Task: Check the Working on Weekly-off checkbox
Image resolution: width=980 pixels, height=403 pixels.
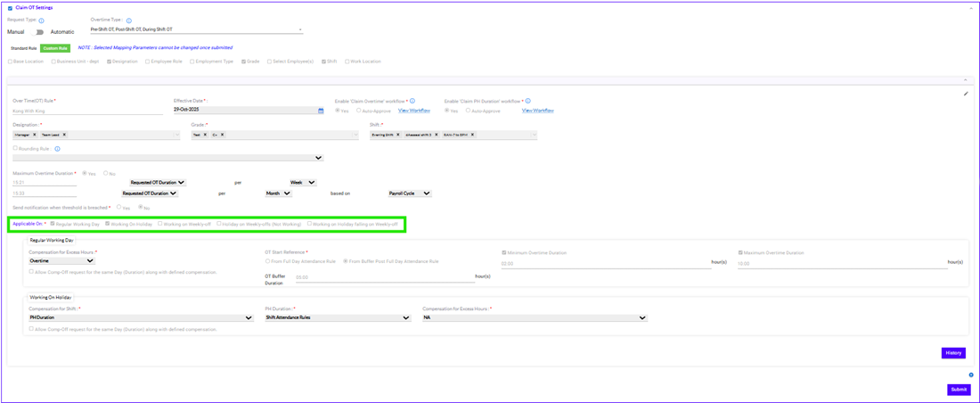Action: (x=160, y=224)
